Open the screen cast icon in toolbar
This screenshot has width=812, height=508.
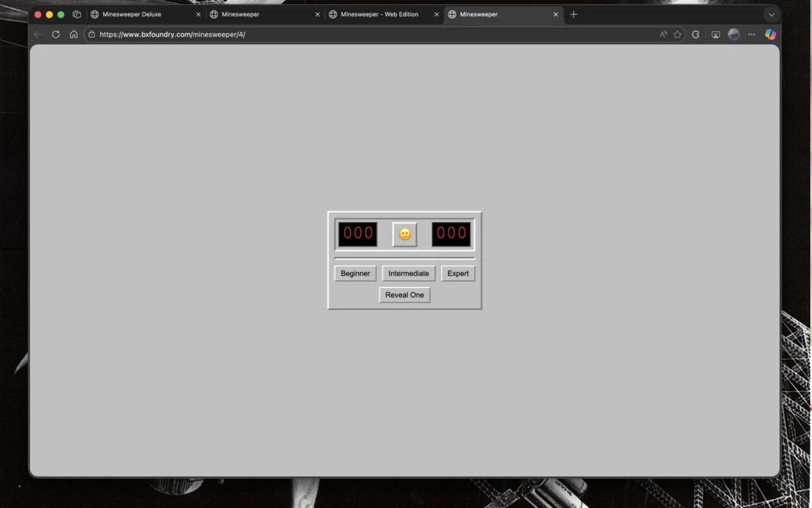[x=715, y=34]
